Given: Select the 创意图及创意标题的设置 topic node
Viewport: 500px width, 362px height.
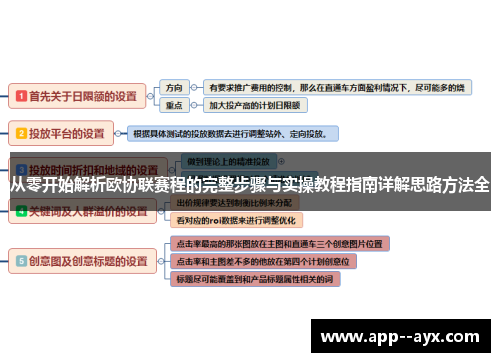Looking at the screenshot, I should pyautogui.click(x=82, y=261).
